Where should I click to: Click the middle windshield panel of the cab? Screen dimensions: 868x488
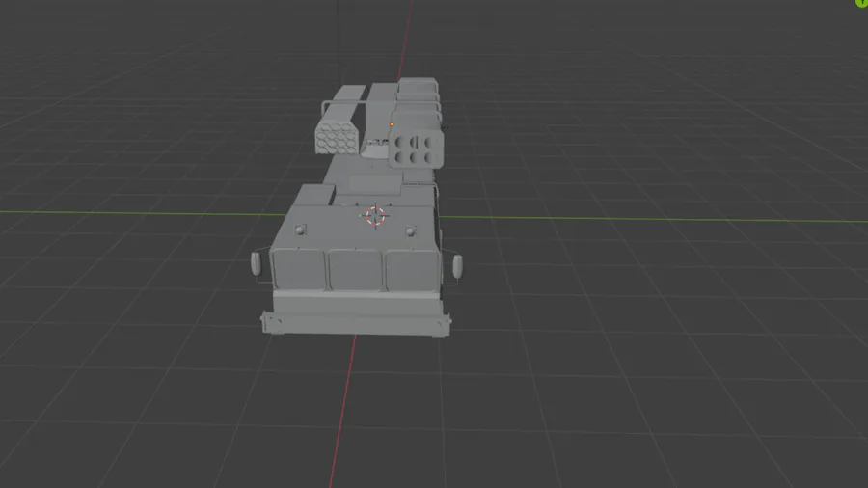tap(355, 270)
